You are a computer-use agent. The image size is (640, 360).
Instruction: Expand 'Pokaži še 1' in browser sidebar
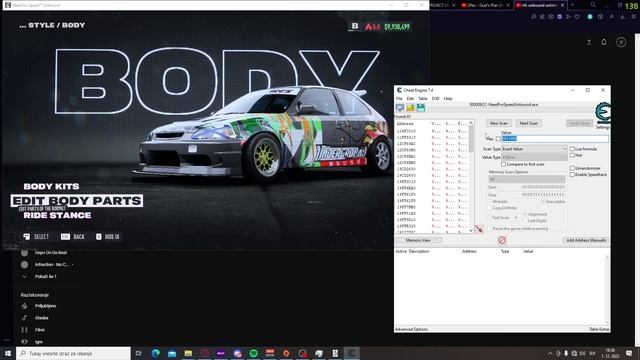coord(40,276)
